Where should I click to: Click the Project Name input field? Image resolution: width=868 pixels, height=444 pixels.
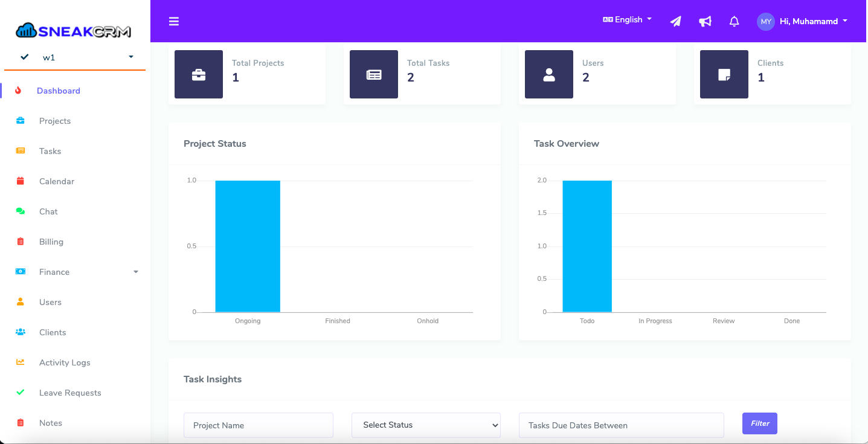pos(259,425)
